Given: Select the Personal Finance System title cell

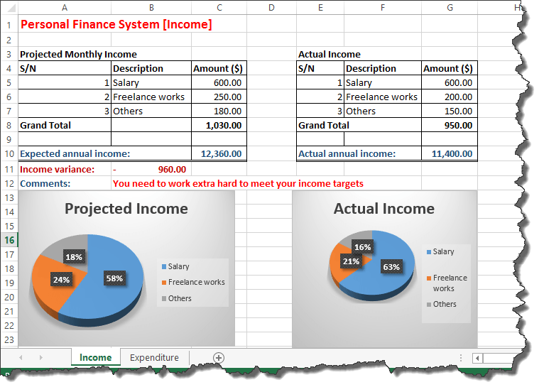Looking at the screenshot, I should click(116, 25).
